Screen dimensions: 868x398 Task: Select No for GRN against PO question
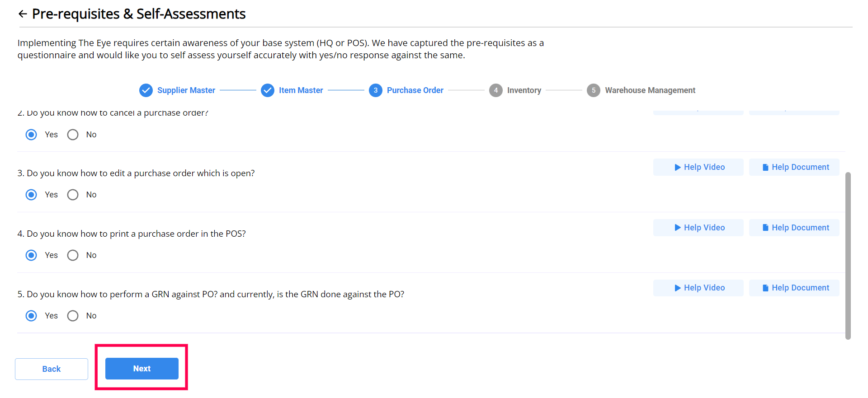point(73,316)
